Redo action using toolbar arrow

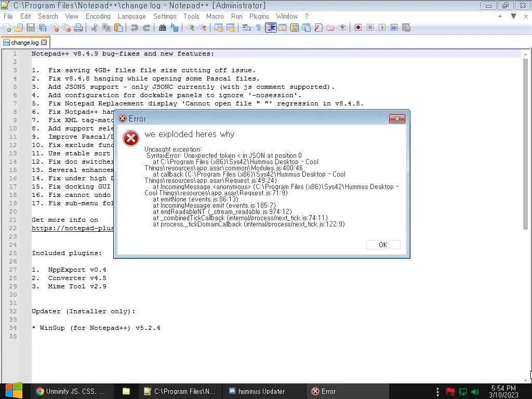[x=146, y=28]
